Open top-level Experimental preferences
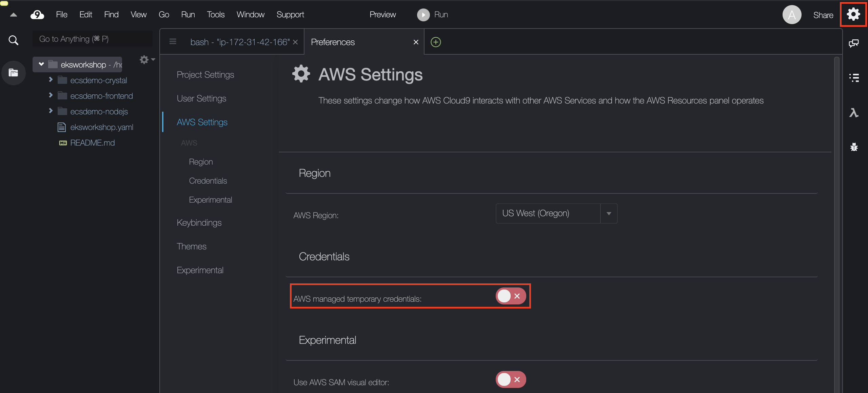The width and height of the screenshot is (868, 393). pos(200,270)
